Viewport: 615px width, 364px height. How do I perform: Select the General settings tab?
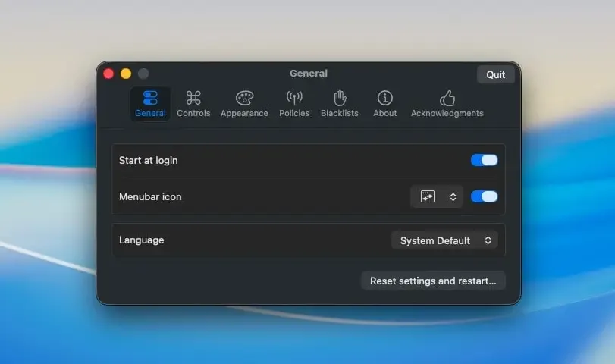coord(150,104)
